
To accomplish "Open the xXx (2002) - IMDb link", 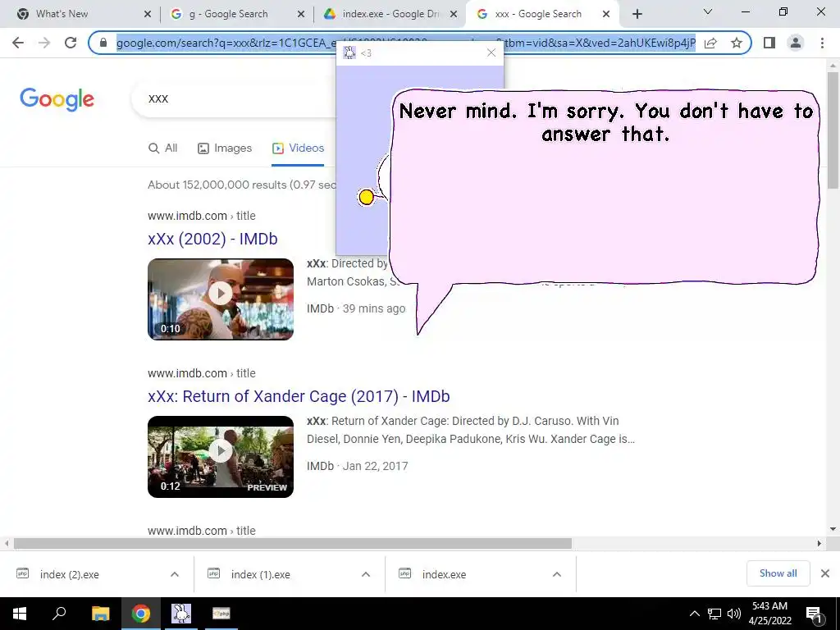I will [212, 239].
